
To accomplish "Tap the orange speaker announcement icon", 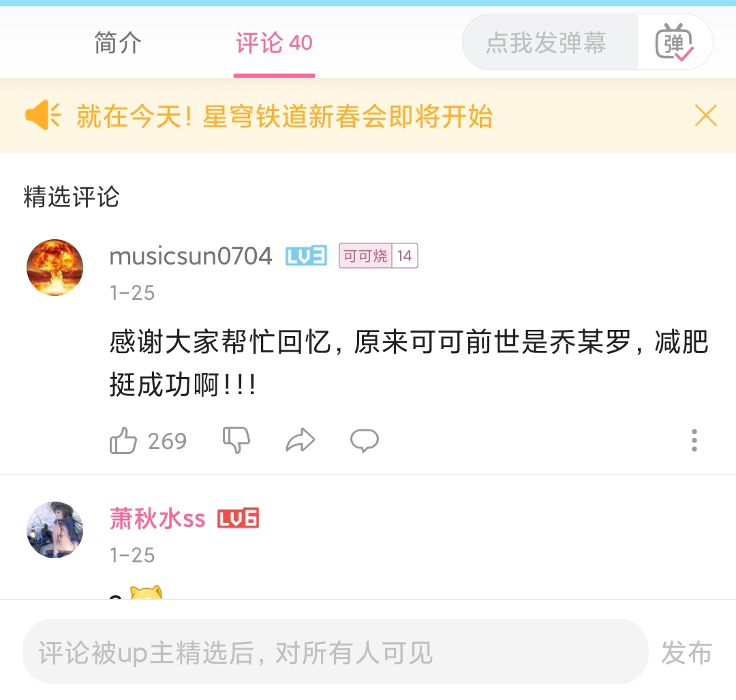I will click(x=43, y=115).
